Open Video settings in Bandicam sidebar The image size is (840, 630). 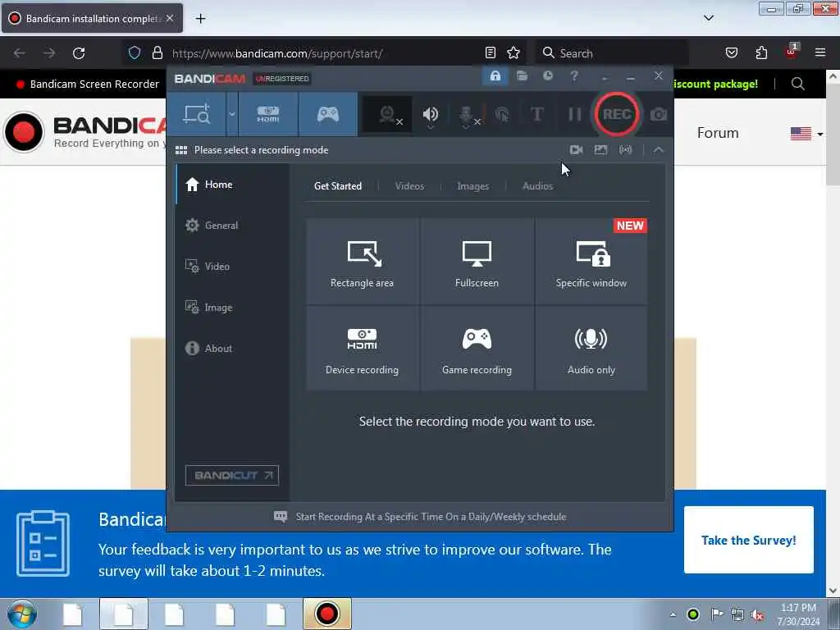coord(232,267)
